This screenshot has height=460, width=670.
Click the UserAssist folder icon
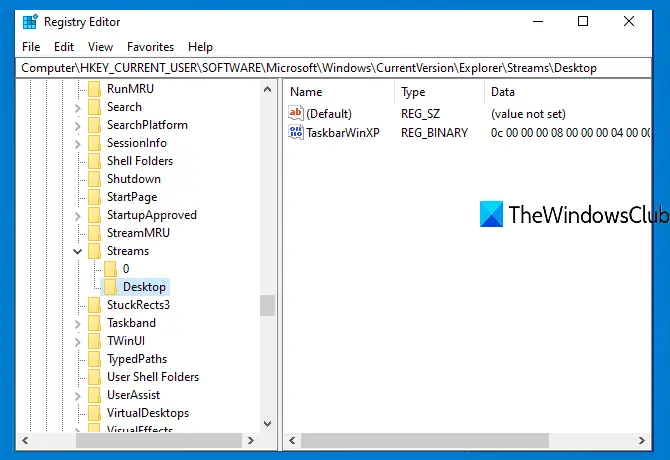coord(94,395)
